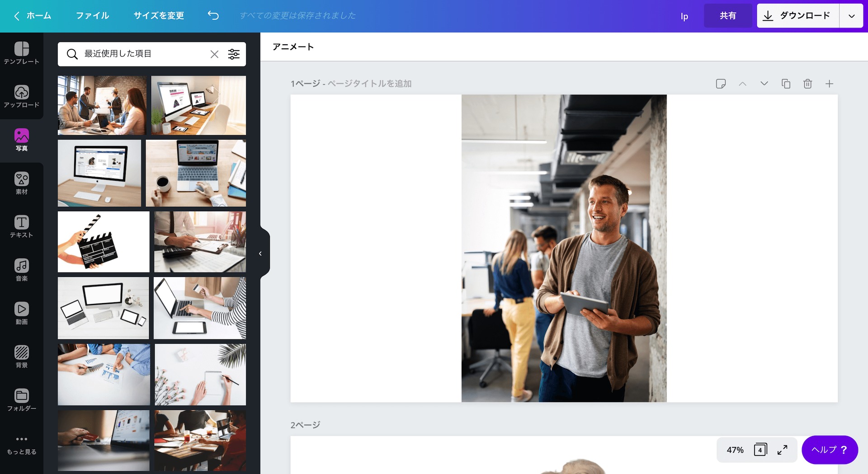Open the download options dropdown arrow

pos(852,16)
